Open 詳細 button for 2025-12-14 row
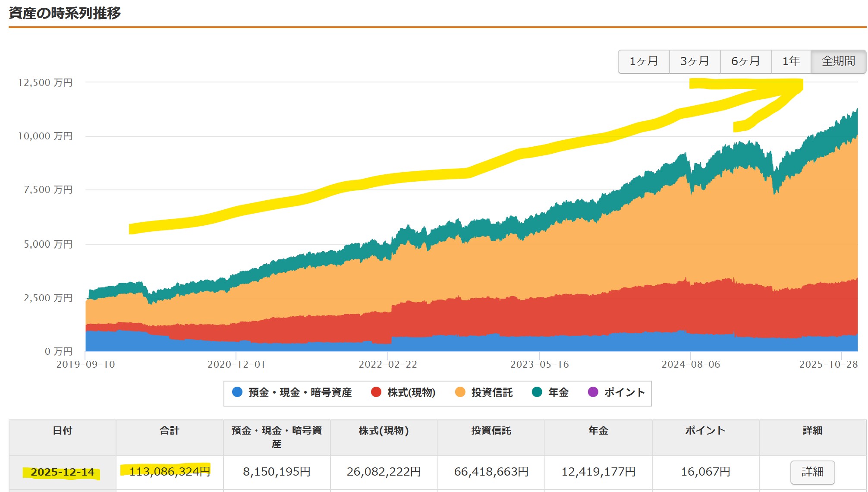This screenshot has height=492, width=868. point(812,472)
